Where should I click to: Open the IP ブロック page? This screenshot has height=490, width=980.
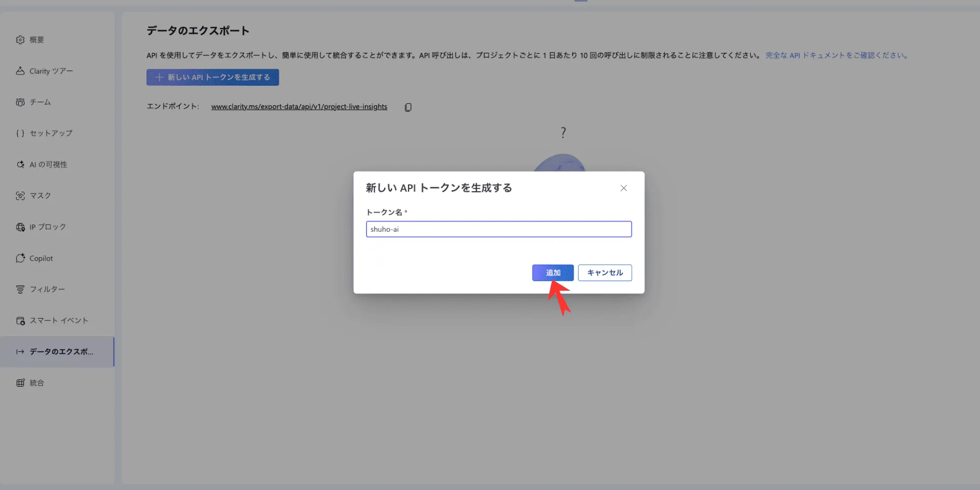[x=48, y=227]
